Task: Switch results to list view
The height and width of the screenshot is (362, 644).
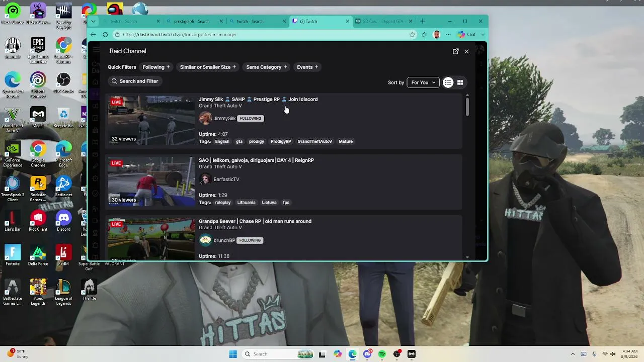Action: [x=448, y=82]
